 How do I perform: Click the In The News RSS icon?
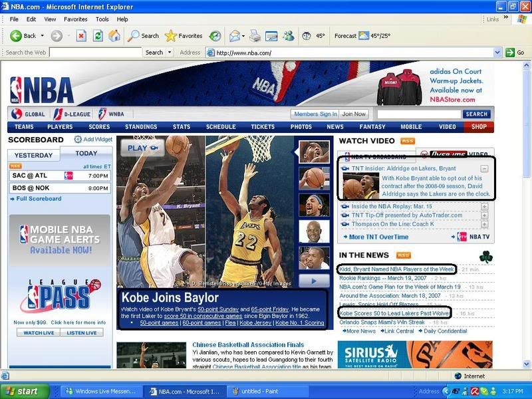[404, 255]
